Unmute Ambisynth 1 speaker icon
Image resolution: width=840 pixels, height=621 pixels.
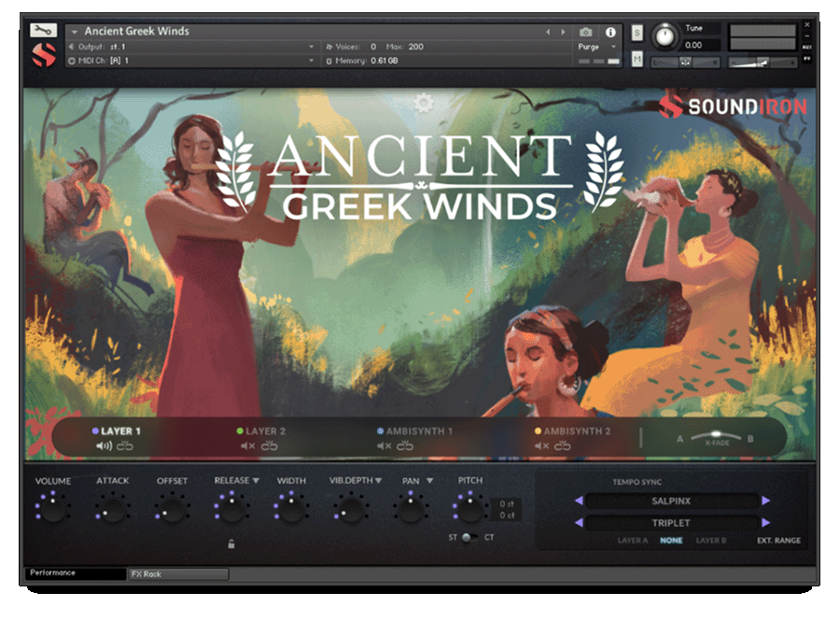coord(385,445)
